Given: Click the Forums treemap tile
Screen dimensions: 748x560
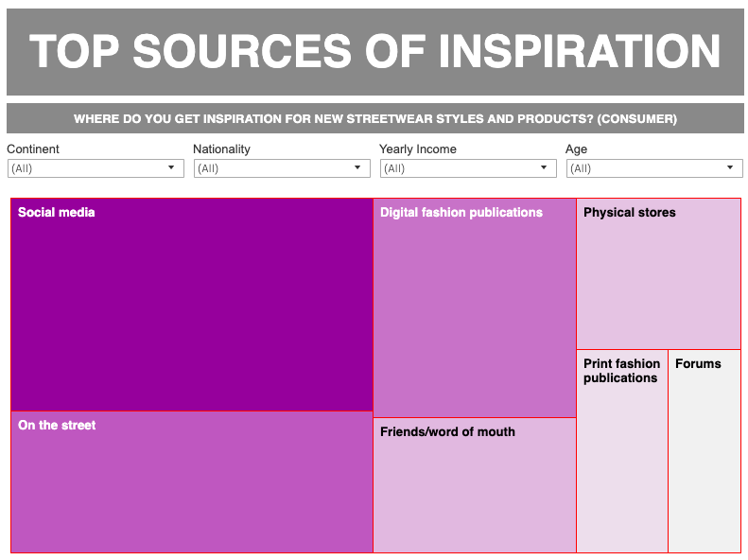Looking at the screenshot, I should click(705, 451).
